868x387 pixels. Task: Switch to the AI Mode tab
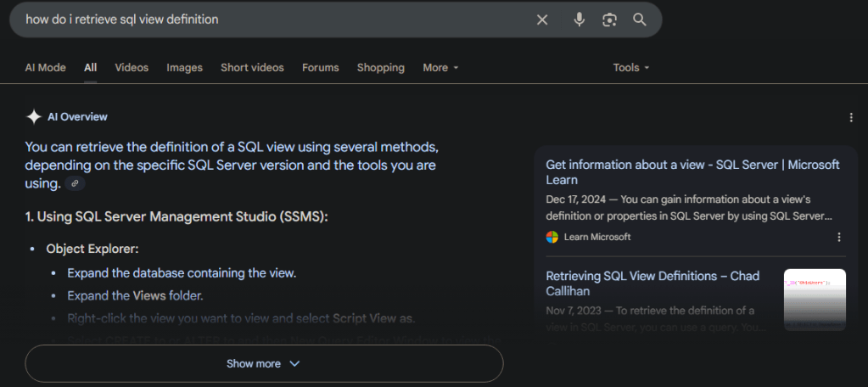[46, 68]
